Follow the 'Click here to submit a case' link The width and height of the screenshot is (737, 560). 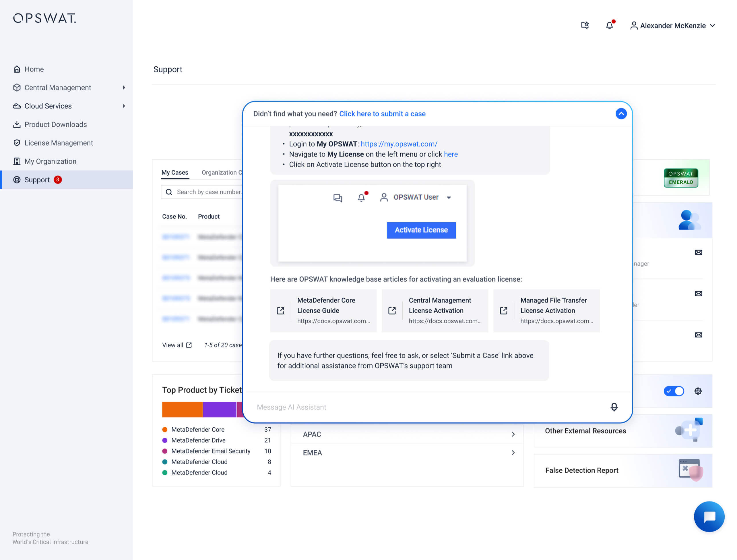382,114
